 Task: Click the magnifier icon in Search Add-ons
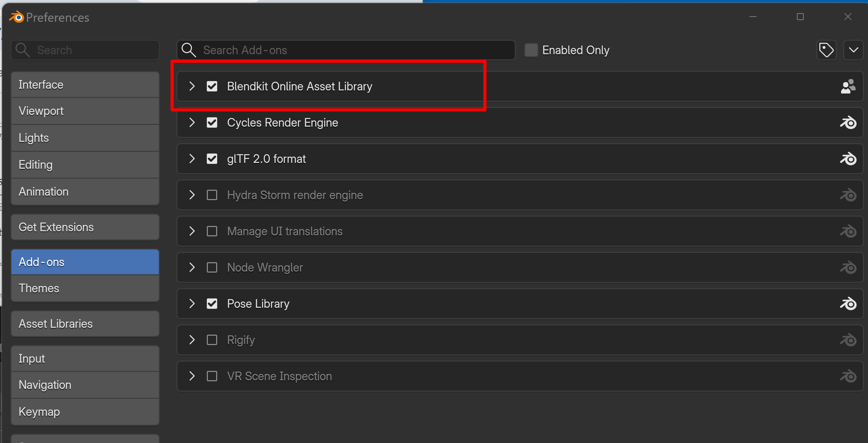[x=189, y=50]
